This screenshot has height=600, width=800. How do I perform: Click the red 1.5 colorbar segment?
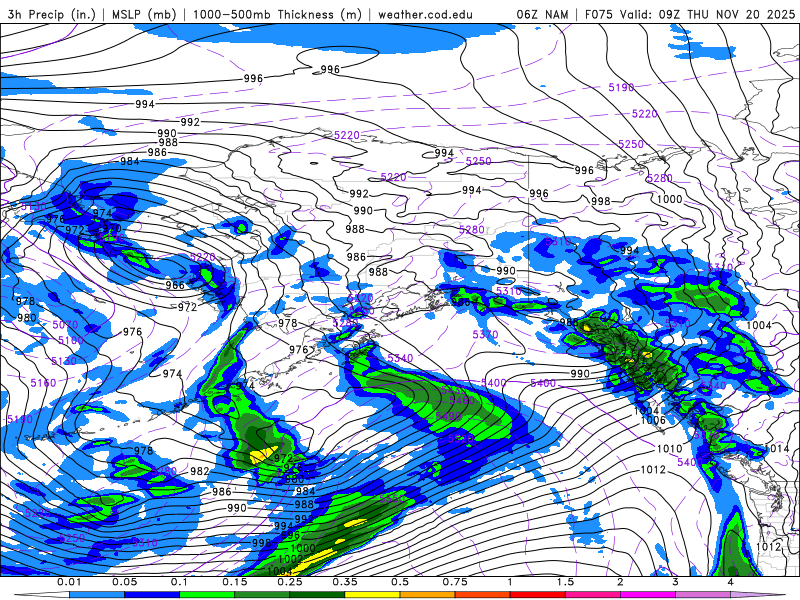[x=538, y=595]
